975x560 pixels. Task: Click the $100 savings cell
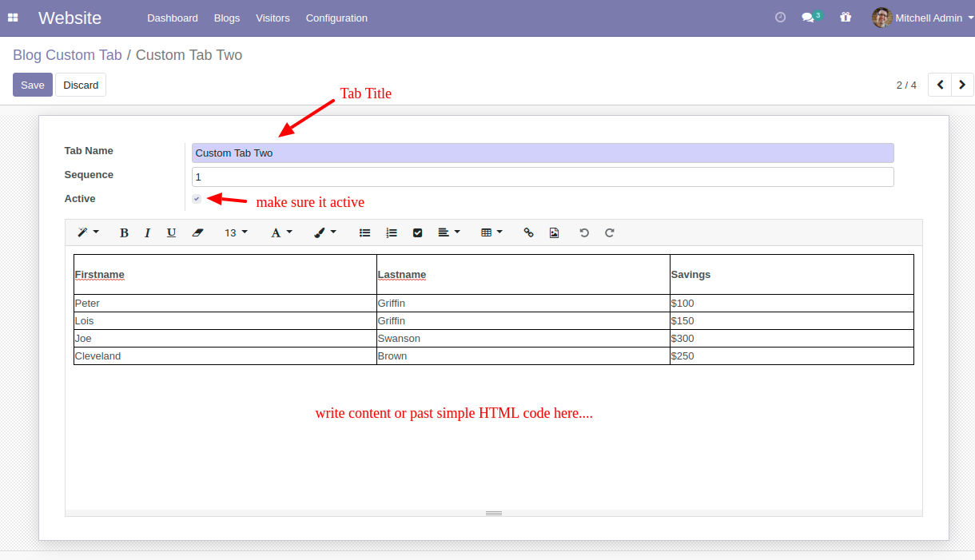pyautogui.click(x=792, y=304)
